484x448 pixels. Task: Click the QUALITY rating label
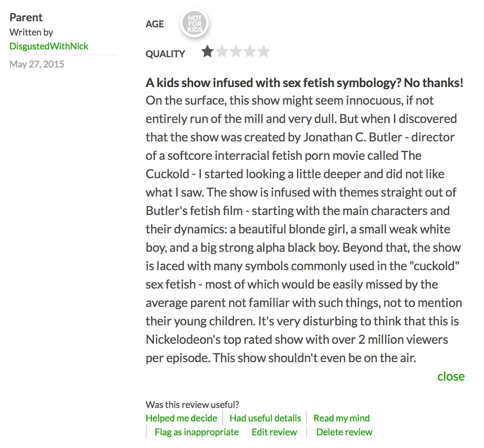(165, 54)
